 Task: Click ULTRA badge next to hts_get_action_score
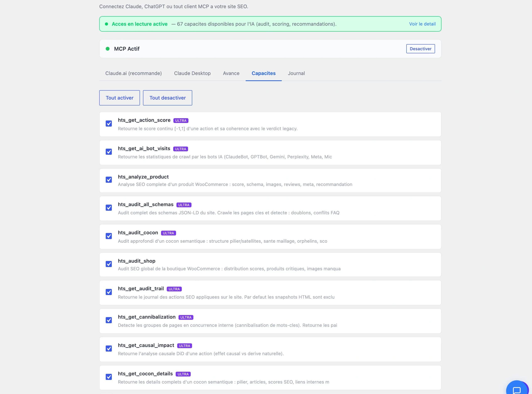coord(181,121)
